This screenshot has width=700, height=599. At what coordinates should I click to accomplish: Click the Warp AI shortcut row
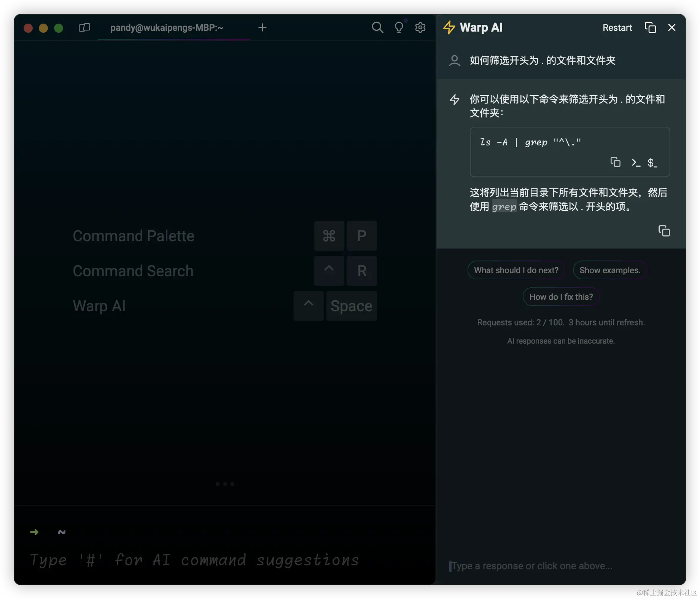click(224, 306)
